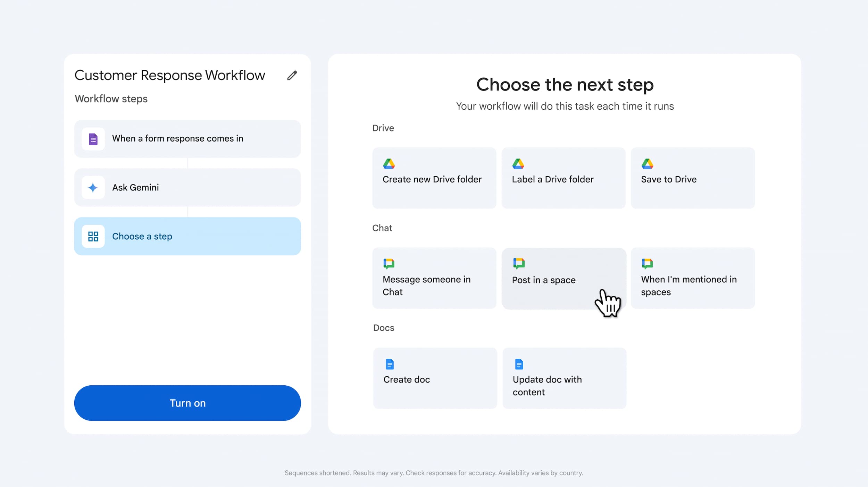
Task: Click the Docs icon on Update doc with content
Action: point(519,364)
